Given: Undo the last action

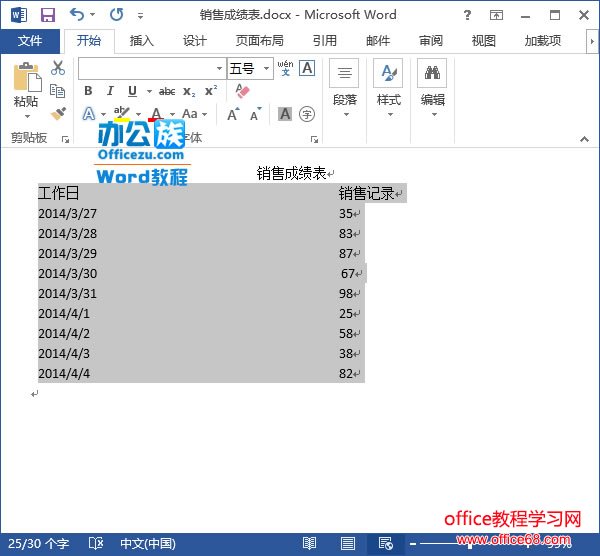Looking at the screenshot, I should 77,15.
